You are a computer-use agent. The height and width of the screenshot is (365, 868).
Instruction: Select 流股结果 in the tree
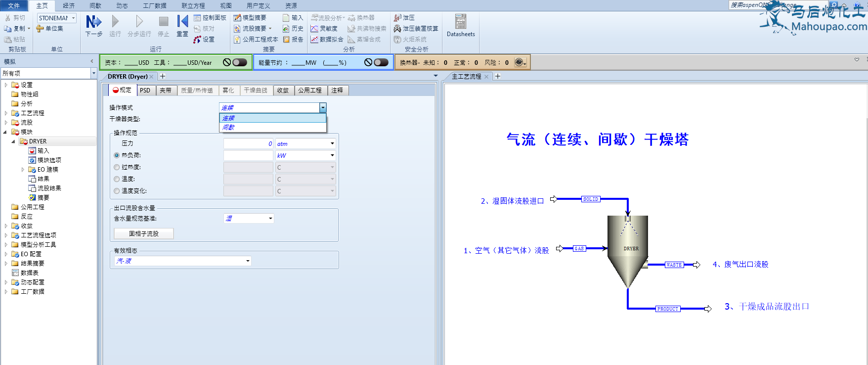pyautogui.click(x=45, y=188)
